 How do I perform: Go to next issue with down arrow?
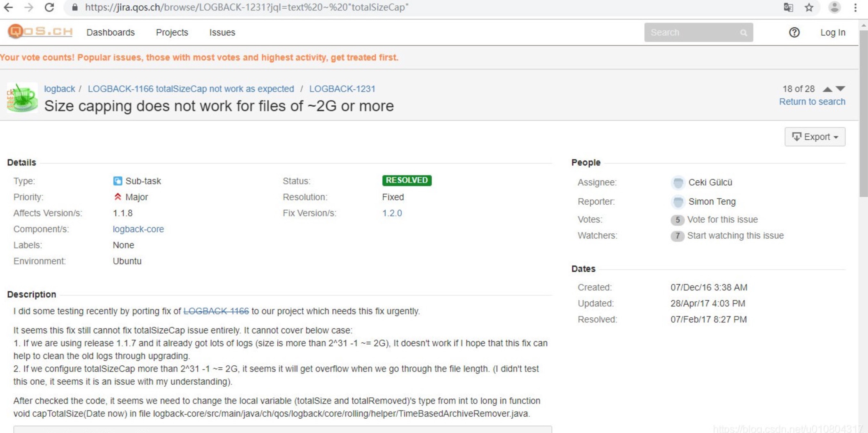[840, 89]
